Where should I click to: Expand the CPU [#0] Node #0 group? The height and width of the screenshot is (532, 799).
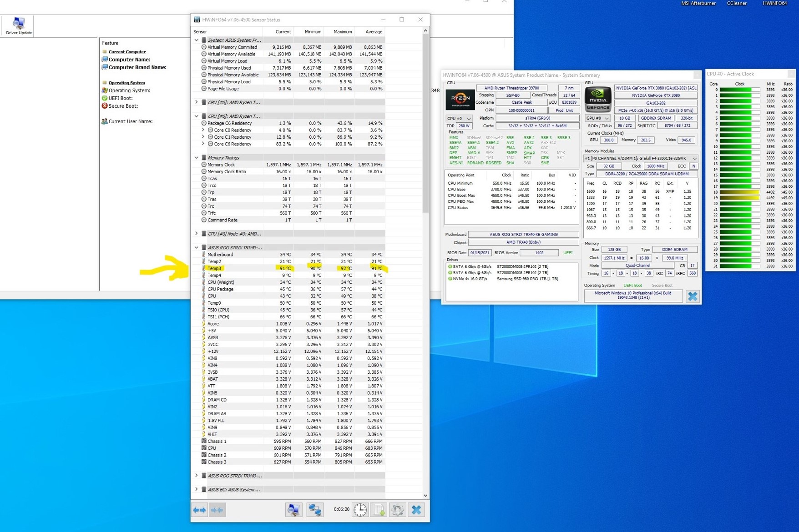(197, 234)
